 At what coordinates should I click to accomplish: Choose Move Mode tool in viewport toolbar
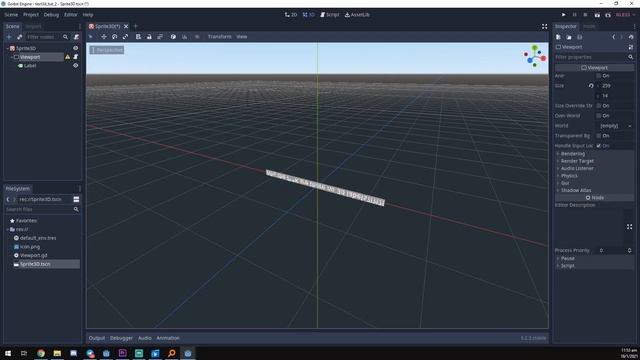[104, 37]
